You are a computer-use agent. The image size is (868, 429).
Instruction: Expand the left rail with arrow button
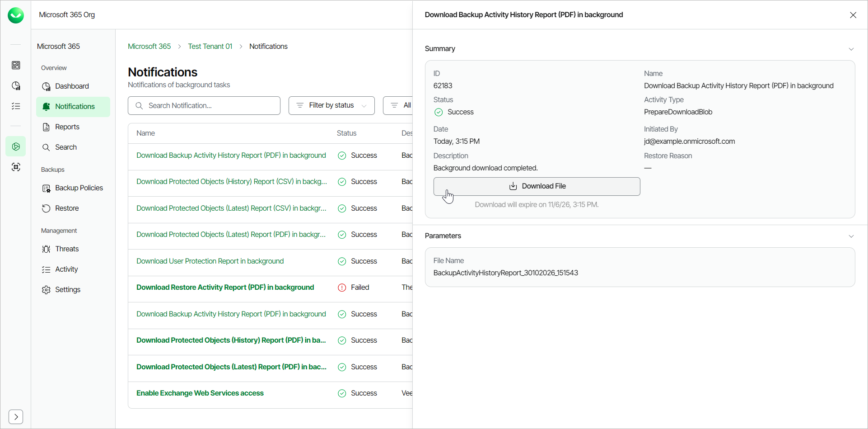coord(16,416)
